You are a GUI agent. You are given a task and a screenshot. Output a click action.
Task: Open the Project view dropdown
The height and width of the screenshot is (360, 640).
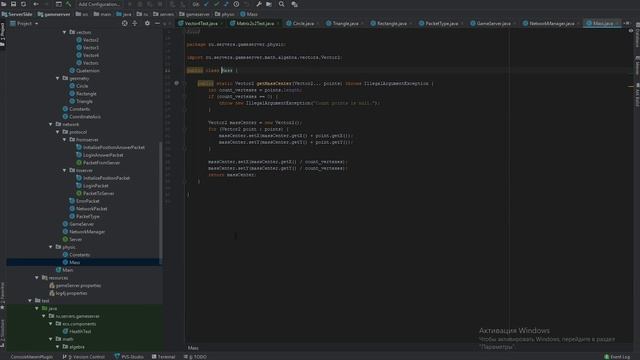(24, 24)
